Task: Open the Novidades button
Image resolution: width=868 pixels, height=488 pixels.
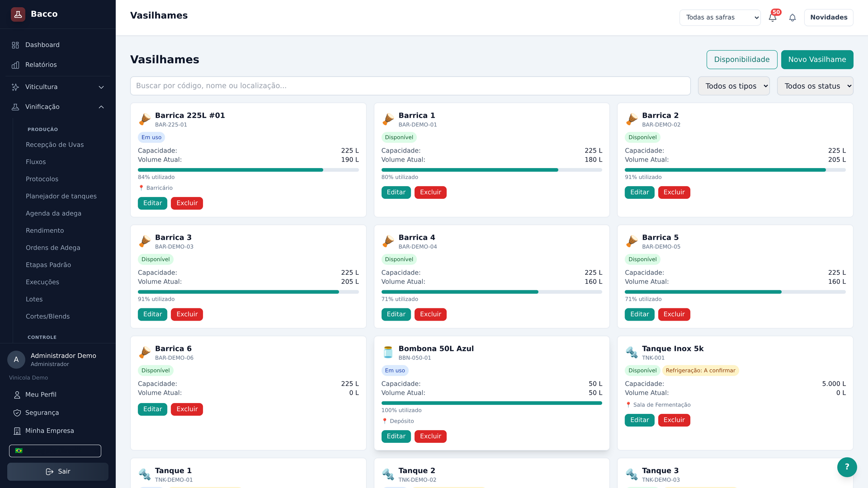Action: coord(829,17)
